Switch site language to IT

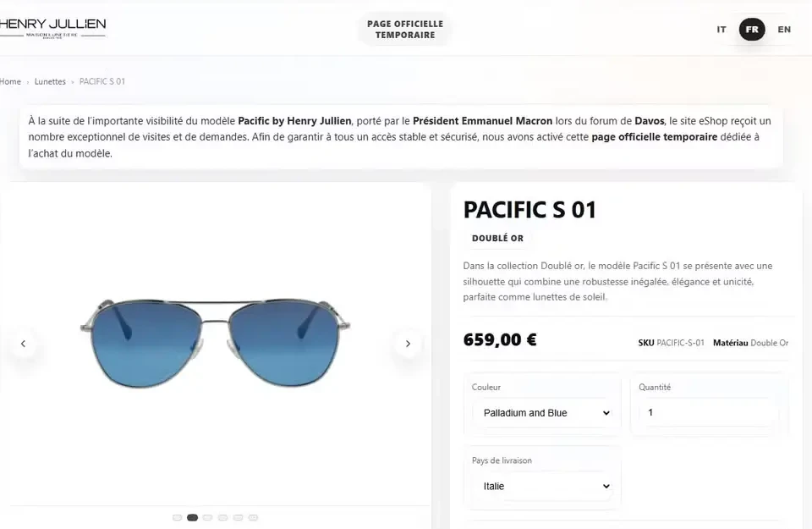(721, 30)
